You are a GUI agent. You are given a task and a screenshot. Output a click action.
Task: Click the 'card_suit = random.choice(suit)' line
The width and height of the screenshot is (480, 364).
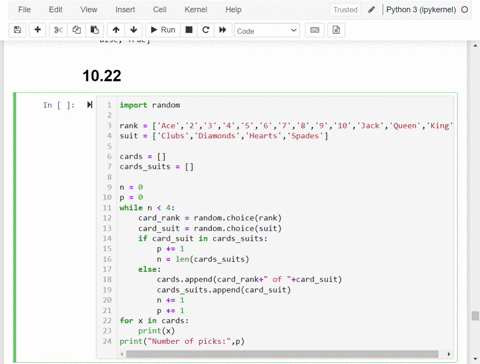[210, 228]
